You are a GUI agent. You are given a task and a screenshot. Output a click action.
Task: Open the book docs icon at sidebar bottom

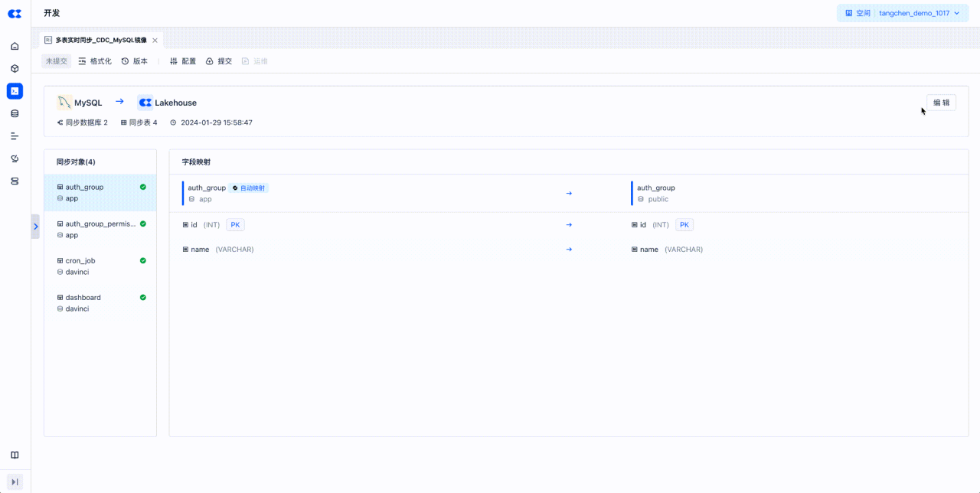[x=15, y=455]
